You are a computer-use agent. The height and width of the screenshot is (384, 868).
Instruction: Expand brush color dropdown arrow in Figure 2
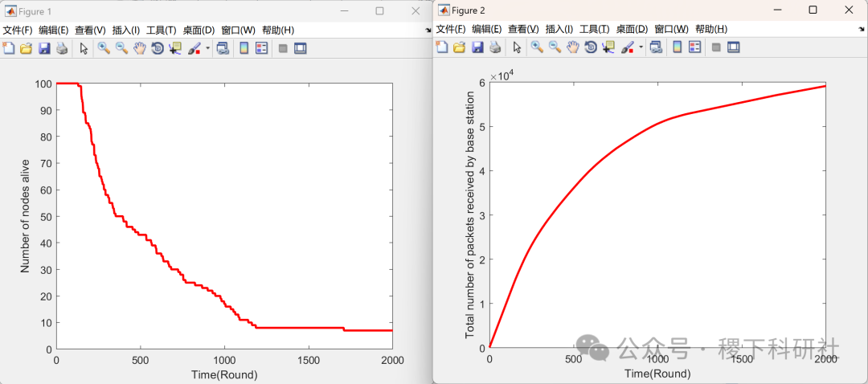point(641,47)
